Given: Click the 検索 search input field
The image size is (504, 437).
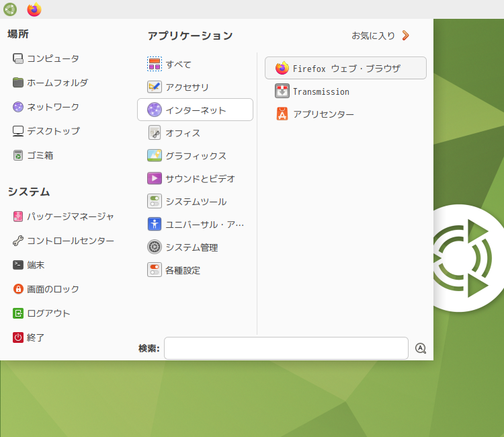Looking at the screenshot, I should tap(286, 348).
